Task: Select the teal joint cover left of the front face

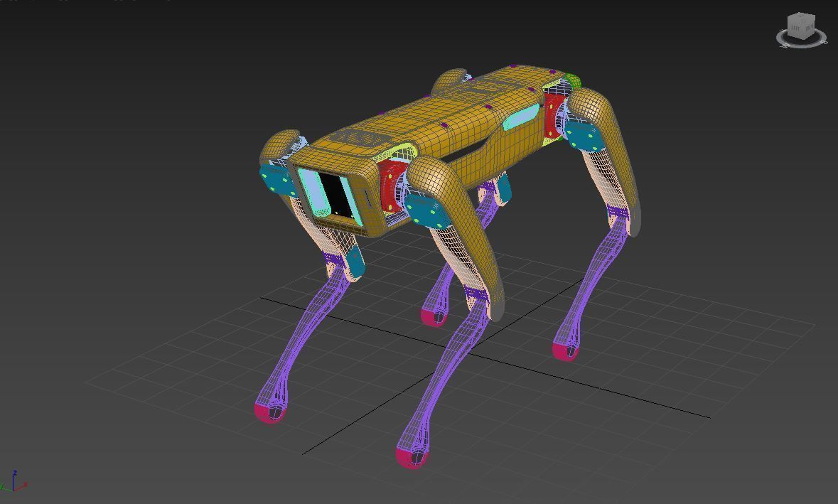Action: coord(276,181)
